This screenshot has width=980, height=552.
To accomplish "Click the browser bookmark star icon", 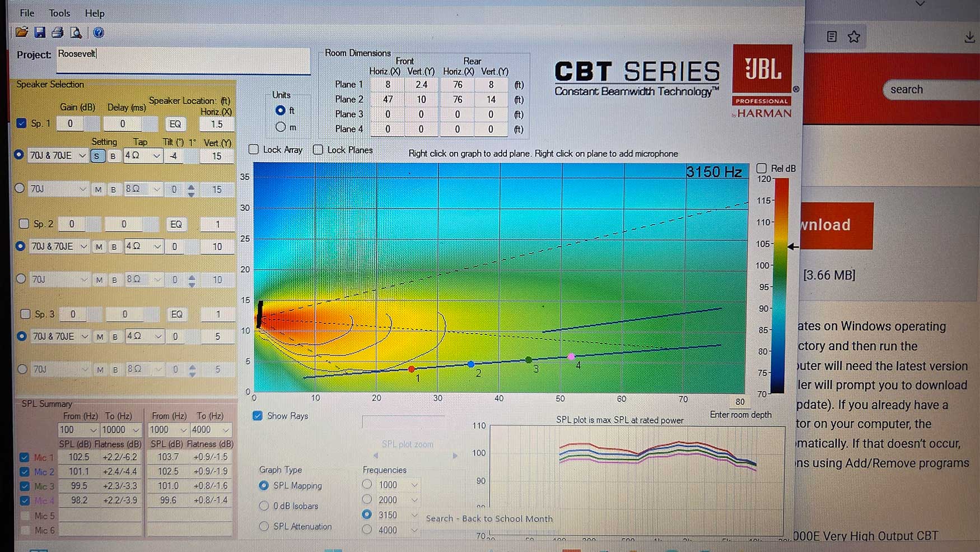I will coord(854,37).
